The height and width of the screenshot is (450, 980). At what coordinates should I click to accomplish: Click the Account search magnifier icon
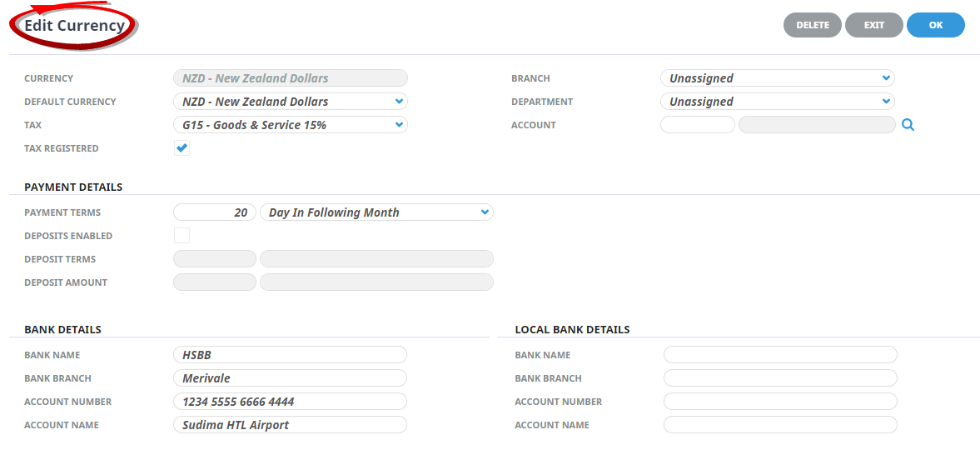908,125
